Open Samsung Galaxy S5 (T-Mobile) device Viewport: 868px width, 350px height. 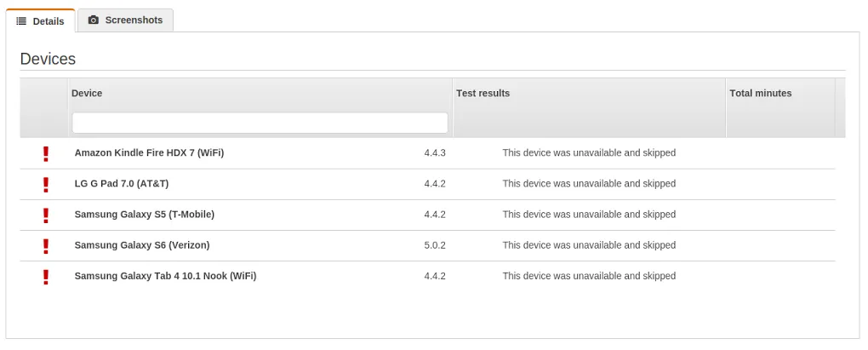click(x=144, y=215)
